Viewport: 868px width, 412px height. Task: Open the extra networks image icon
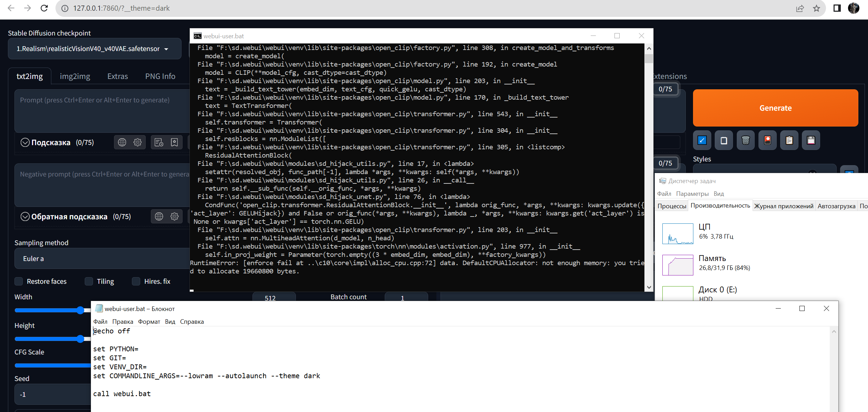pyautogui.click(x=767, y=140)
